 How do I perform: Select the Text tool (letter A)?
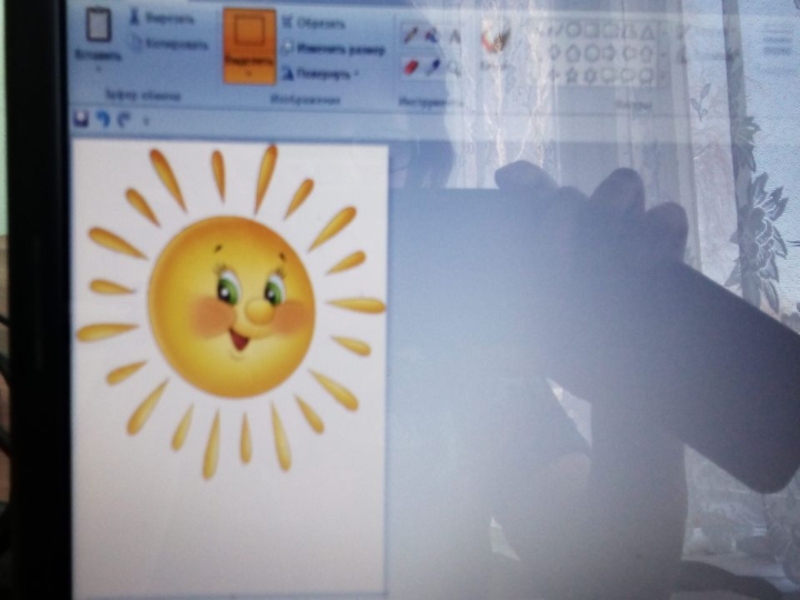pyautogui.click(x=454, y=36)
